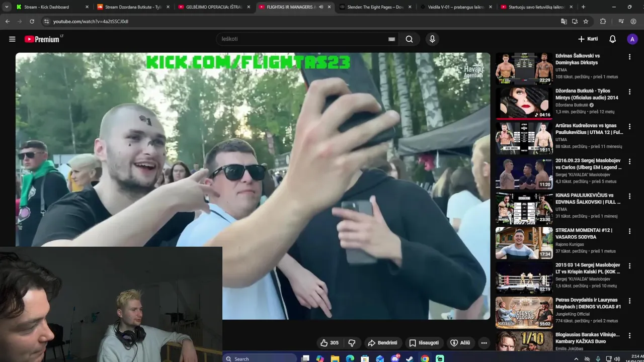The image size is (644, 362).
Task: Dislike the video with thumbs down
Action: pos(352,343)
